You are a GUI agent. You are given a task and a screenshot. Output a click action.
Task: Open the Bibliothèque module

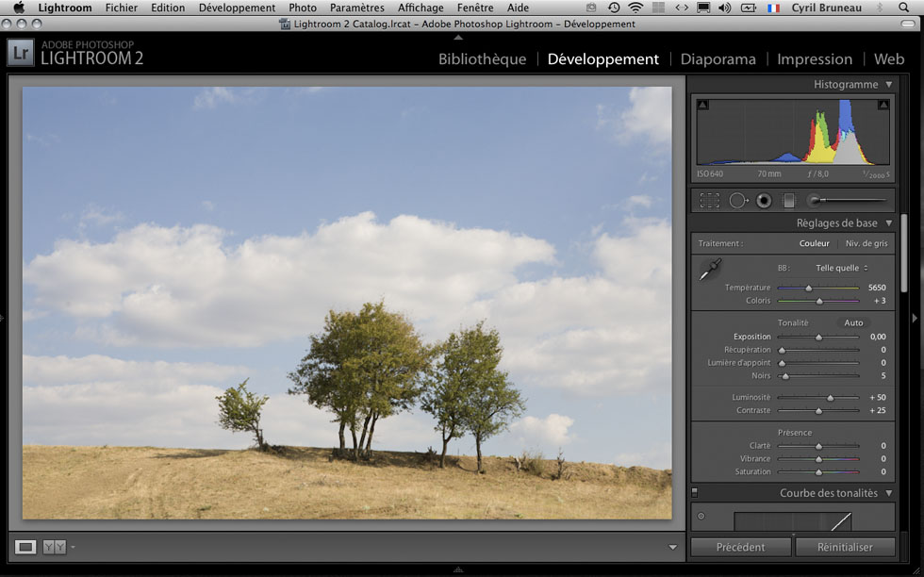coord(482,59)
